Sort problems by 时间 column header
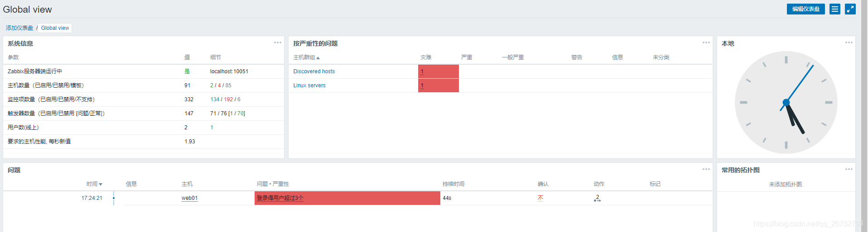 click(x=94, y=184)
